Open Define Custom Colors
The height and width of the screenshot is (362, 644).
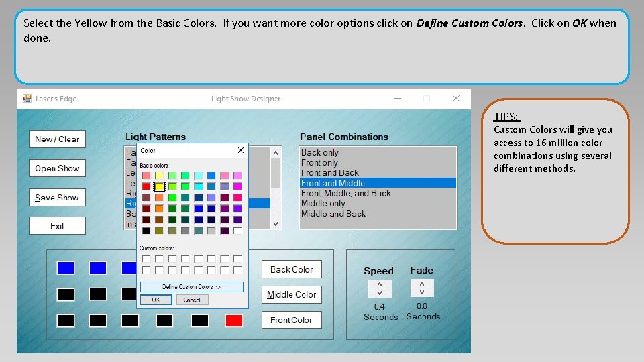[192, 287]
